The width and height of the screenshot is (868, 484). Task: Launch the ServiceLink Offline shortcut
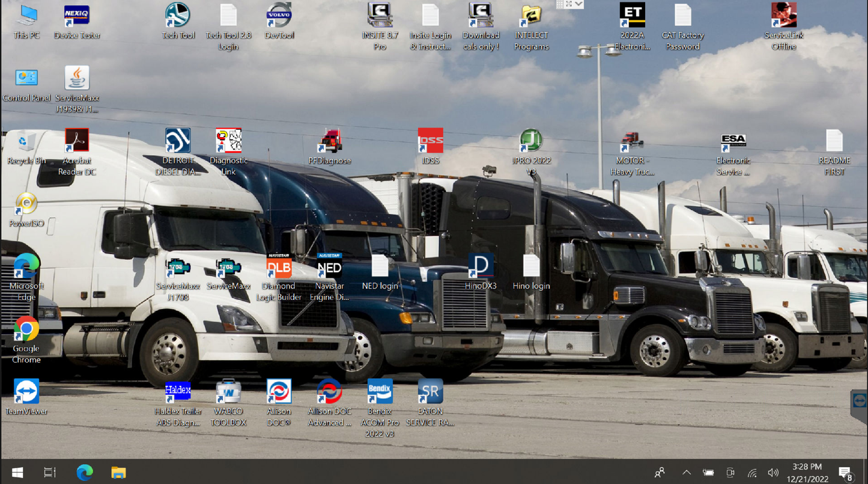click(x=783, y=27)
